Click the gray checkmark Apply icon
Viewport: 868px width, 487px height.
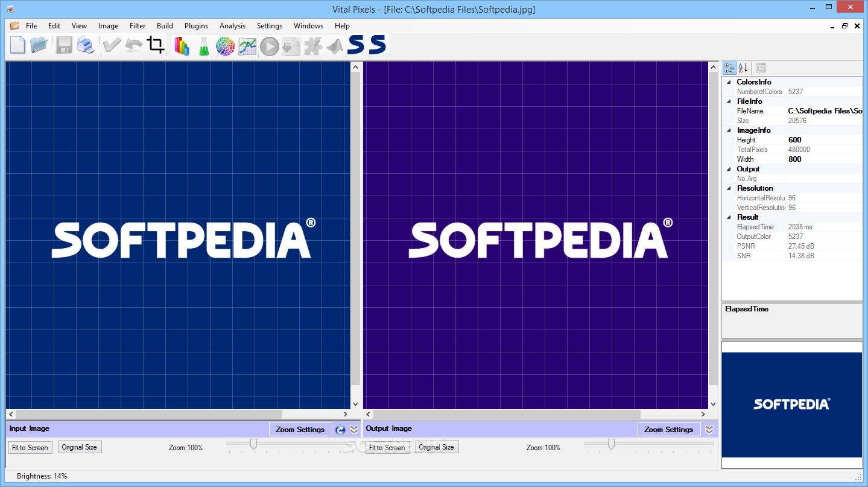[112, 46]
